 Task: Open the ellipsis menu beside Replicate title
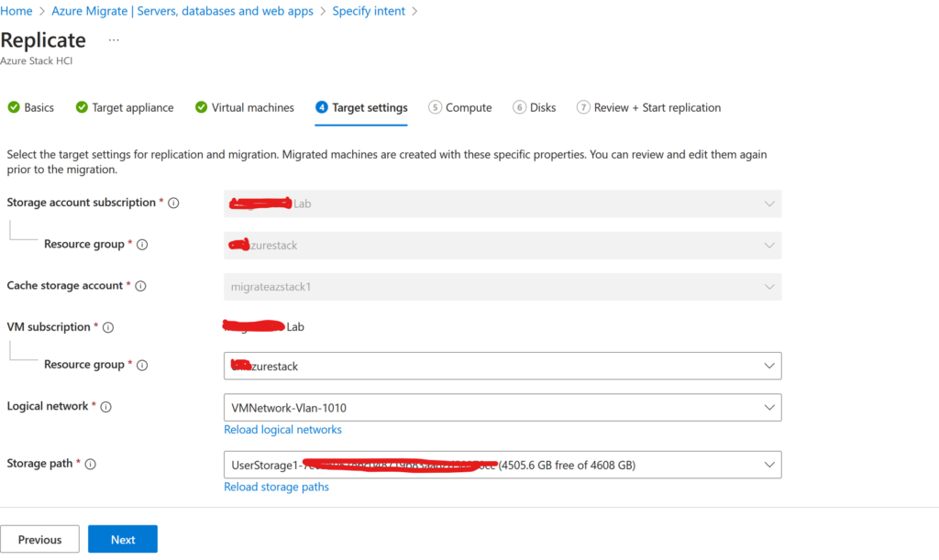coord(114,40)
